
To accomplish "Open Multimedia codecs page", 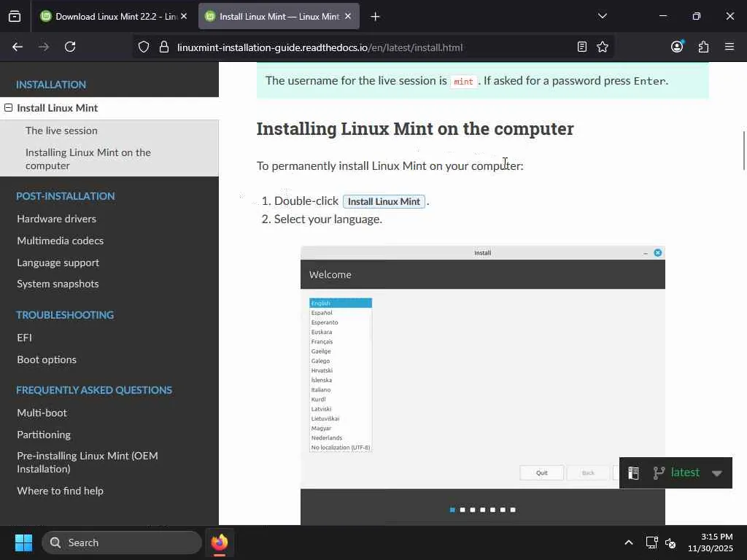I will coord(61,241).
